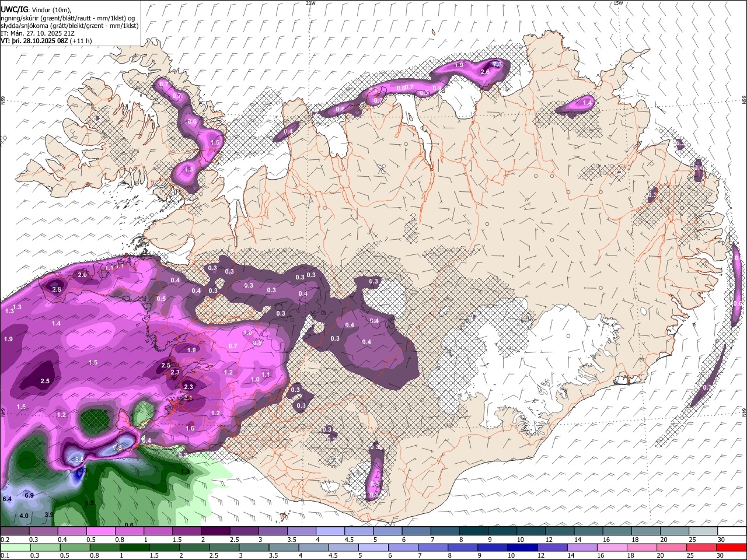
Task: Click the 0.2 swatch on snow legend
Action: (x=15, y=531)
